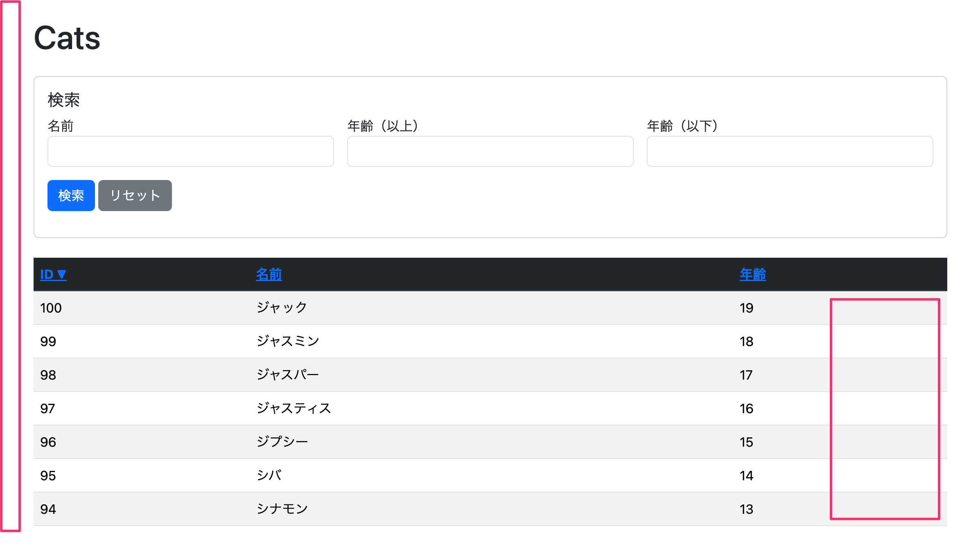Image resolution: width=980 pixels, height=549 pixels.
Task: Click ID cell with value 97
Action: (47, 409)
